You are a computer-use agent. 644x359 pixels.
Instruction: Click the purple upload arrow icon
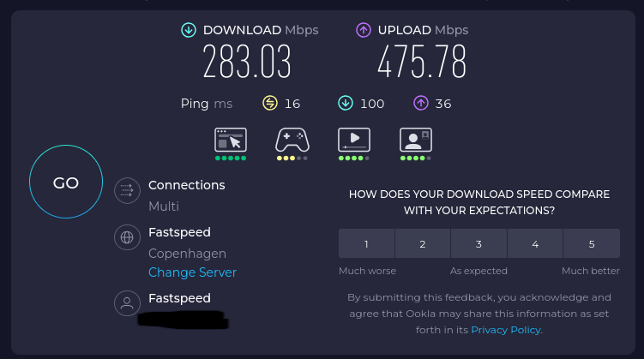(363, 30)
